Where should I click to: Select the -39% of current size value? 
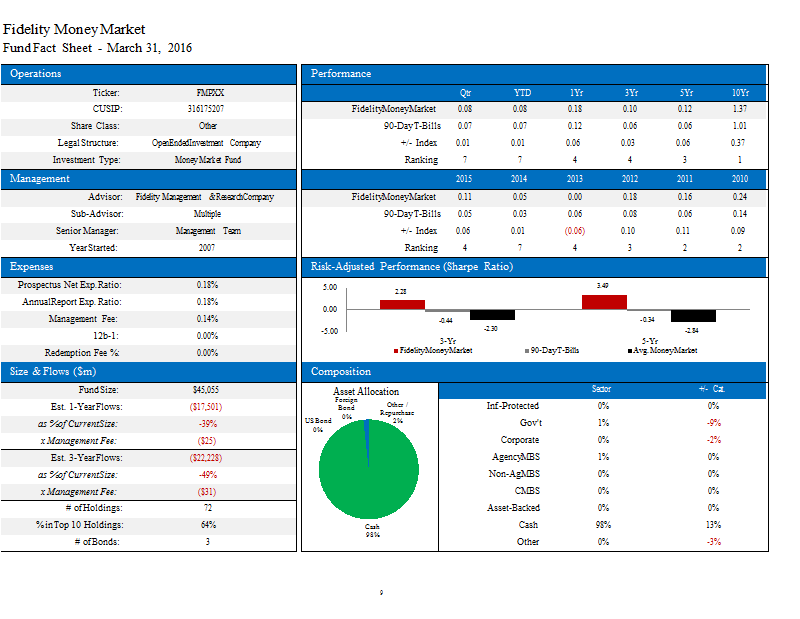[x=208, y=424]
